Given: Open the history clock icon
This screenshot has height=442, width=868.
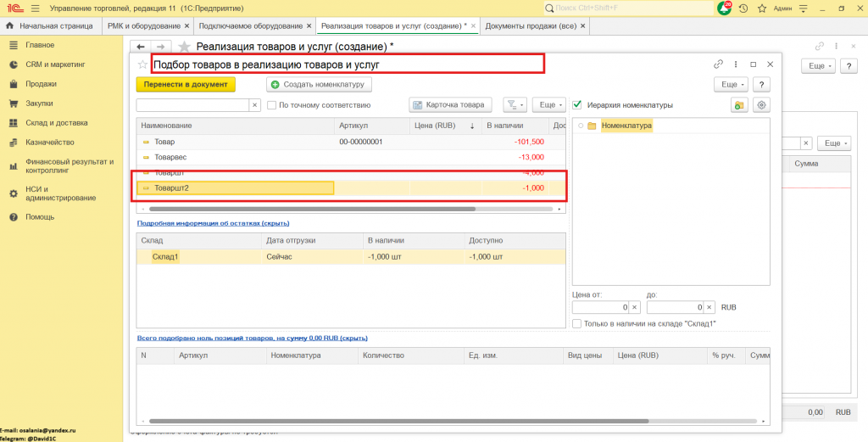Looking at the screenshot, I should pyautogui.click(x=743, y=8).
